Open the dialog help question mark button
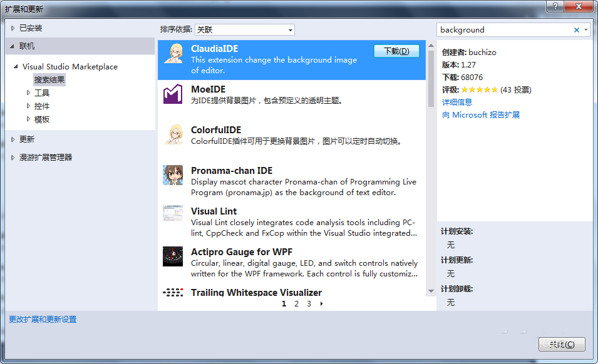The height and width of the screenshot is (364, 598). 555,6
